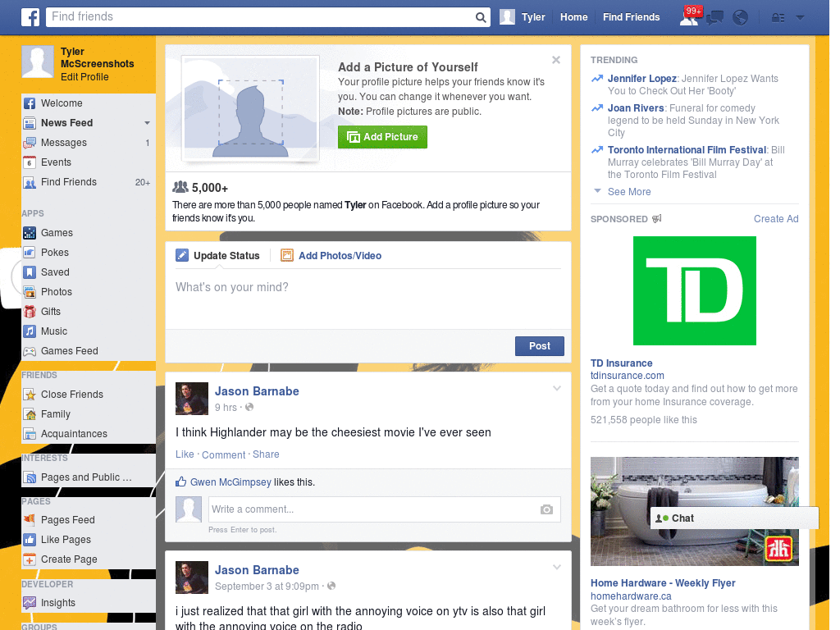
Task: Click the camera icon in the comment box
Action: pos(546,509)
